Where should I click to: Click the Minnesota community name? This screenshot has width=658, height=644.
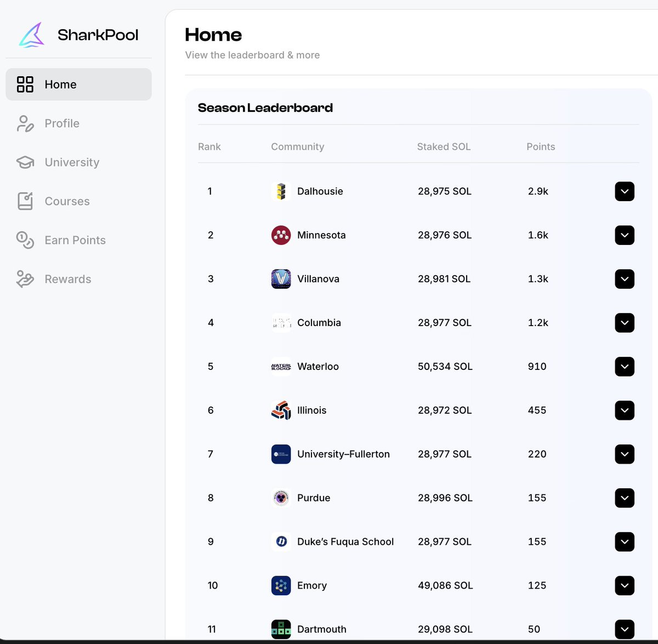[x=321, y=235]
